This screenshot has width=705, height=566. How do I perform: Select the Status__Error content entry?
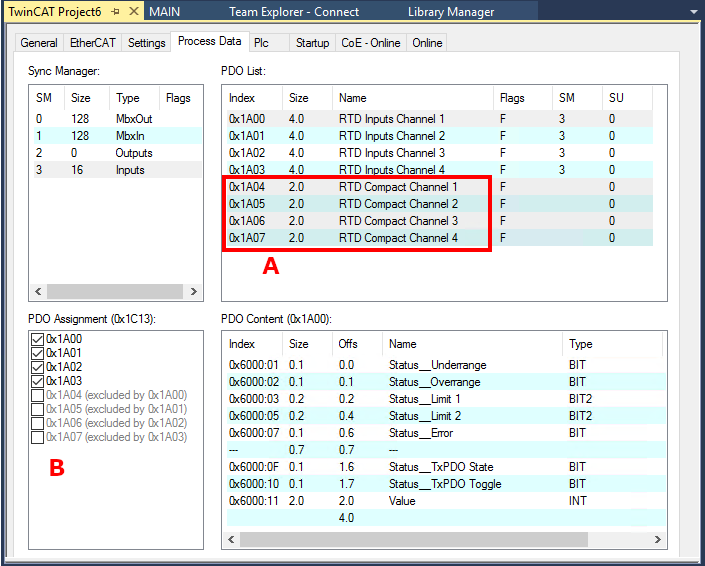pos(446,433)
